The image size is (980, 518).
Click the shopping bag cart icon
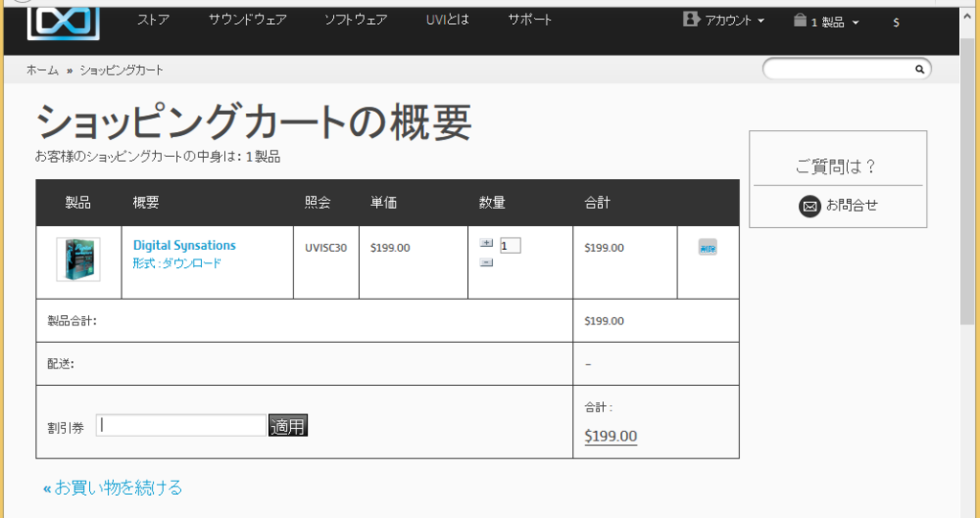pyautogui.click(x=800, y=21)
